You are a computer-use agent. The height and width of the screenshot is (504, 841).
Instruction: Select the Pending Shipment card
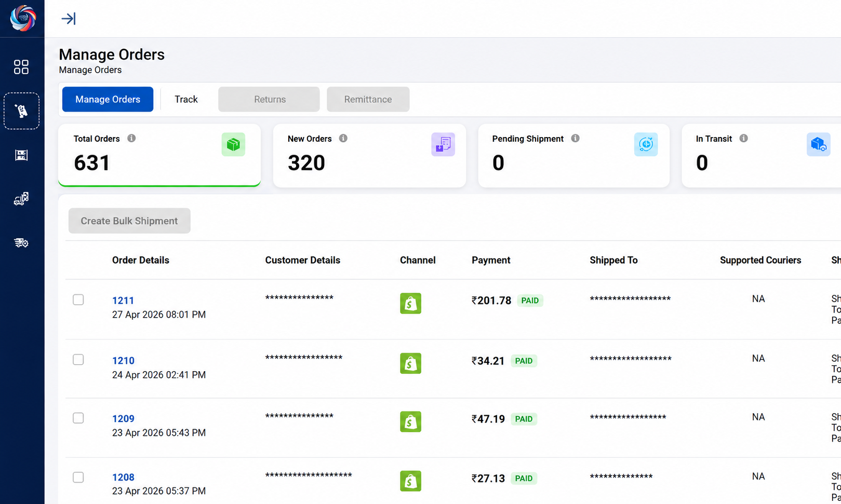pyautogui.click(x=574, y=155)
